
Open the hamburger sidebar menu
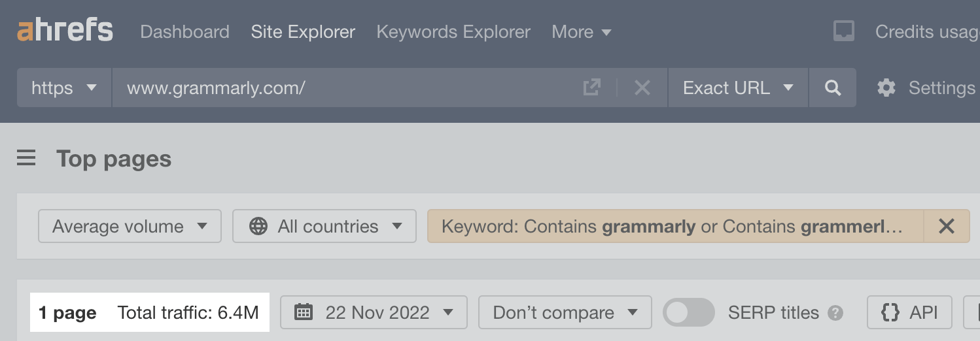[26, 158]
